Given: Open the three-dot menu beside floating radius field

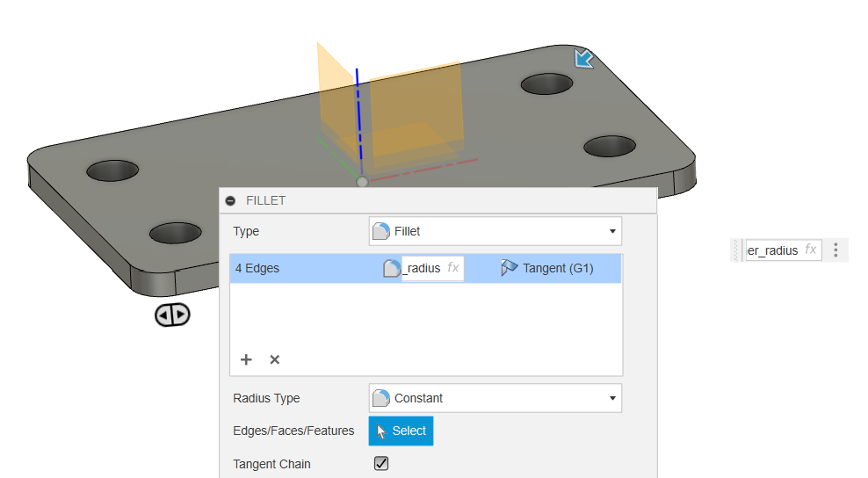Looking at the screenshot, I should [835, 250].
